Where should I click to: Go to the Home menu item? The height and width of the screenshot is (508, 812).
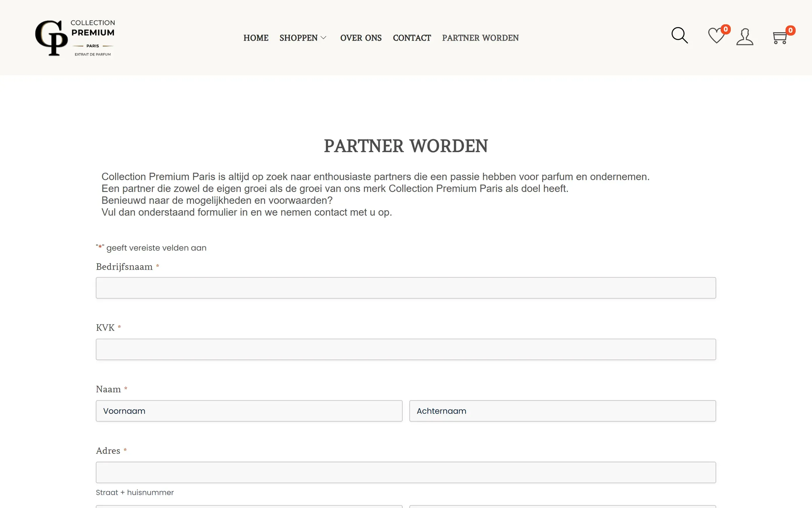(x=256, y=38)
